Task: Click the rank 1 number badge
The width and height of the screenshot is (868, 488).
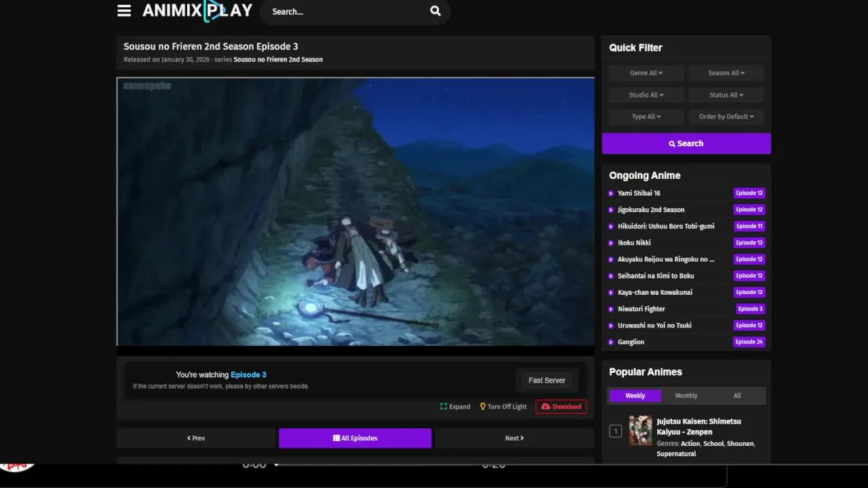Action: click(615, 431)
